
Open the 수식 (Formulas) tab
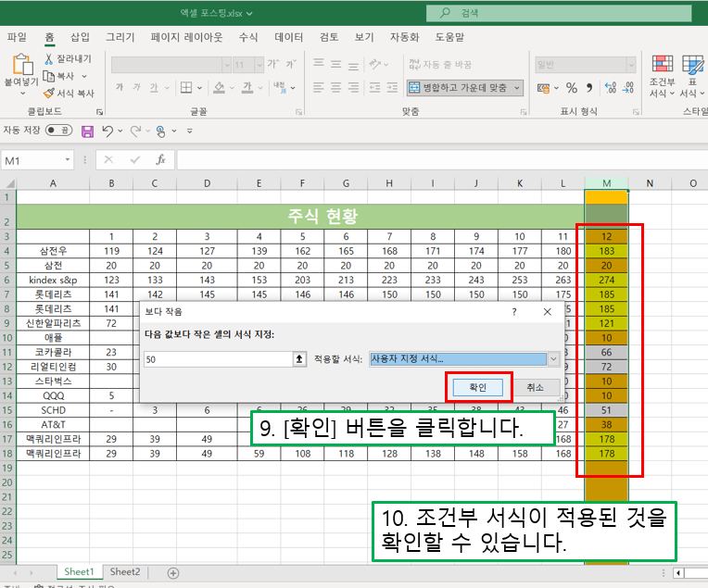coord(248,37)
